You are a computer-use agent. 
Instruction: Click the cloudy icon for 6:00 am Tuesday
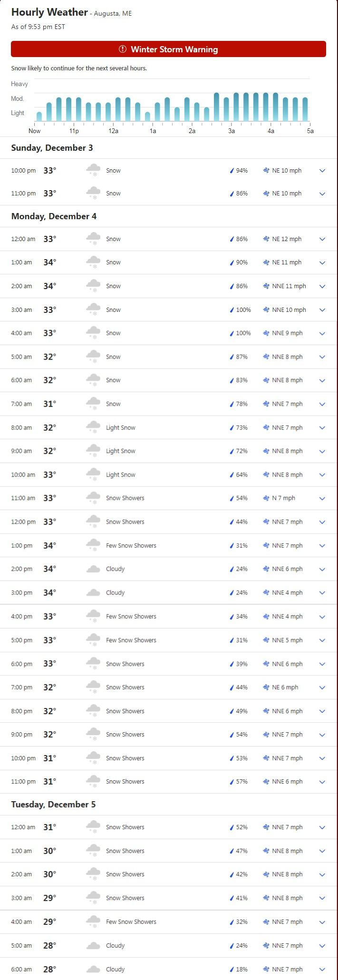93,969
